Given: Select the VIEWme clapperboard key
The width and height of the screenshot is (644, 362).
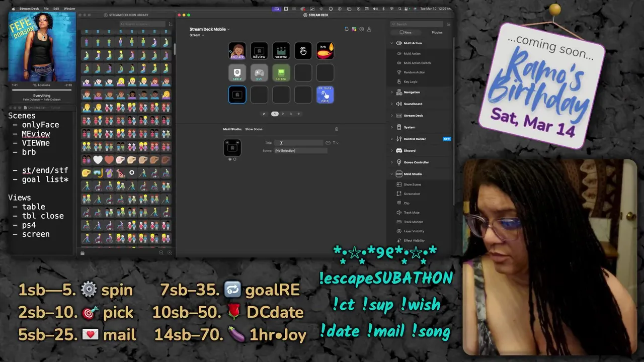Looking at the screenshot, I should click(x=281, y=51).
